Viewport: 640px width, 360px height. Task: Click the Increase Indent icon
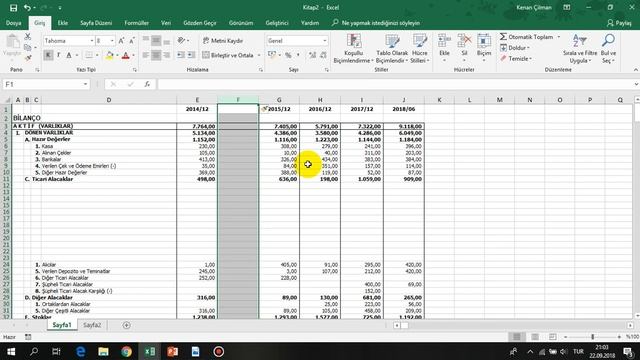[191, 55]
